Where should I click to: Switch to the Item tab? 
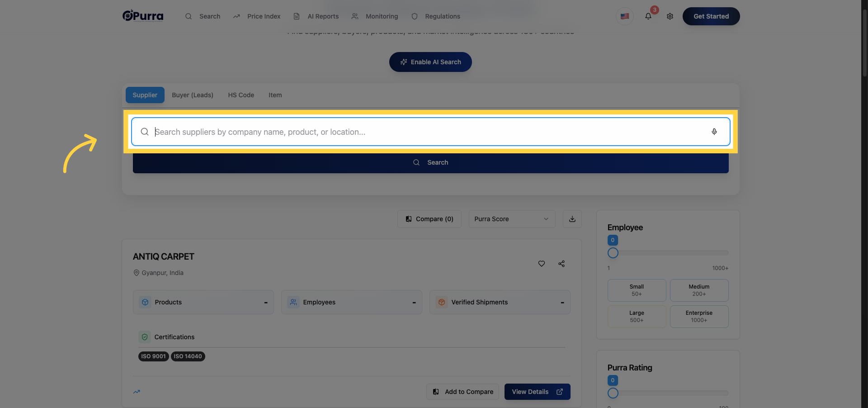pos(275,95)
